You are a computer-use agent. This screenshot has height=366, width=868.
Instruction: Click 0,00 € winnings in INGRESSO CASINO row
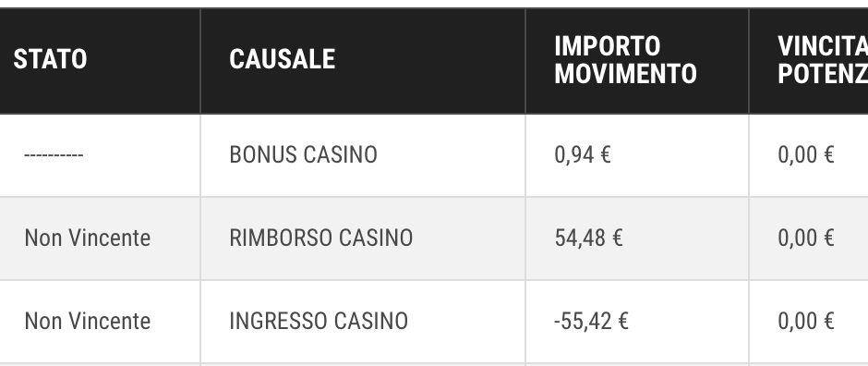805,321
